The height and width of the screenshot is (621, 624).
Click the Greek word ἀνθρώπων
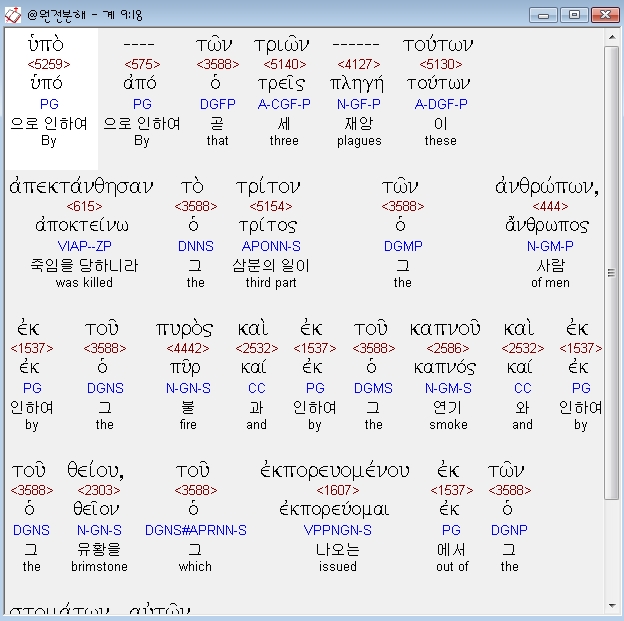(547, 186)
